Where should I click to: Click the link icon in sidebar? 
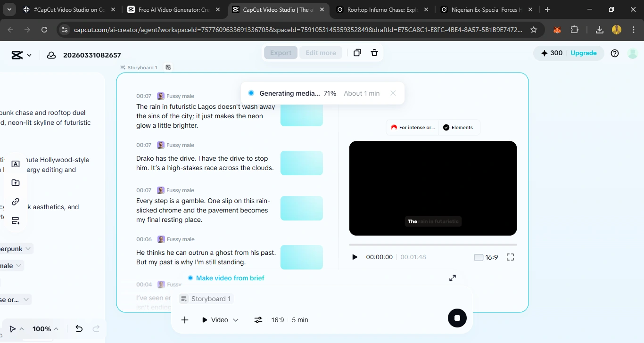pos(16,202)
